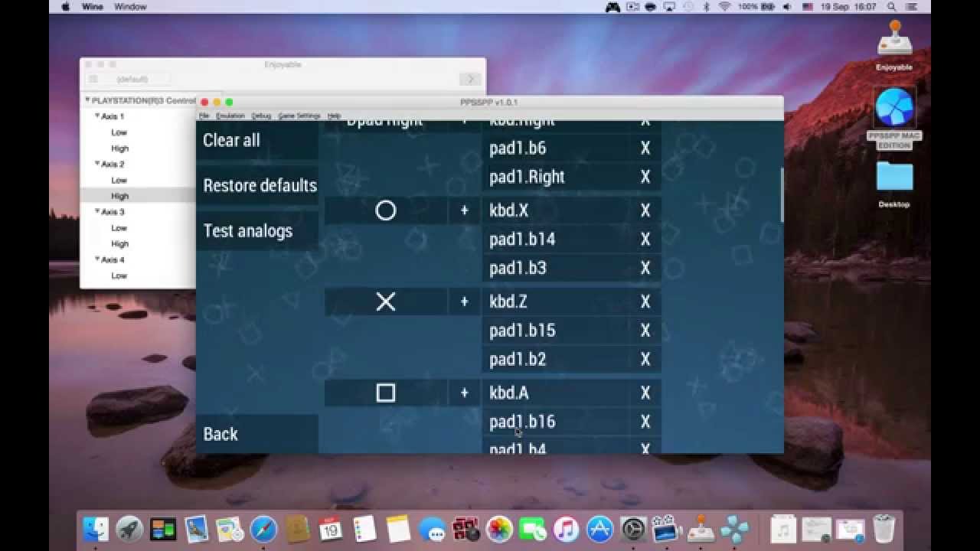The height and width of the screenshot is (551, 980).
Task: Remove the kbd.Z mapping
Action: point(645,302)
